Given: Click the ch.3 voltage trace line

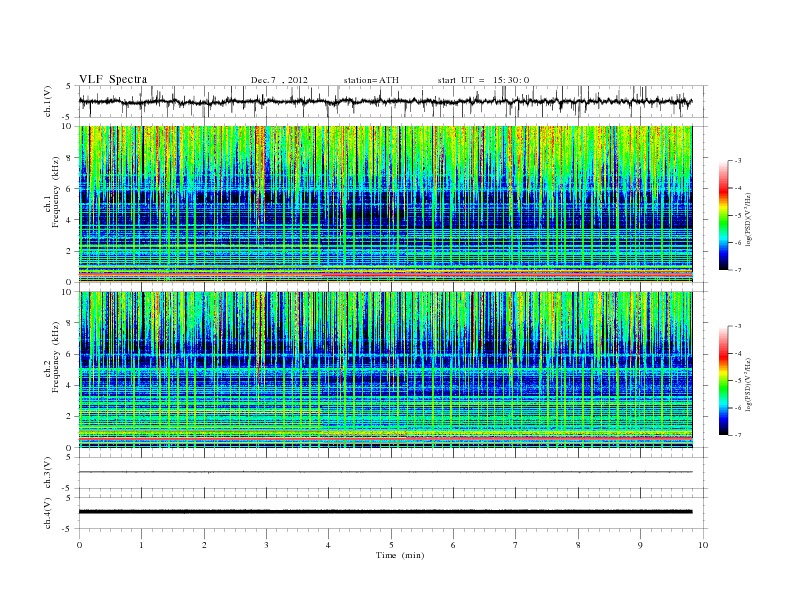Looking at the screenshot, I should [x=385, y=472].
